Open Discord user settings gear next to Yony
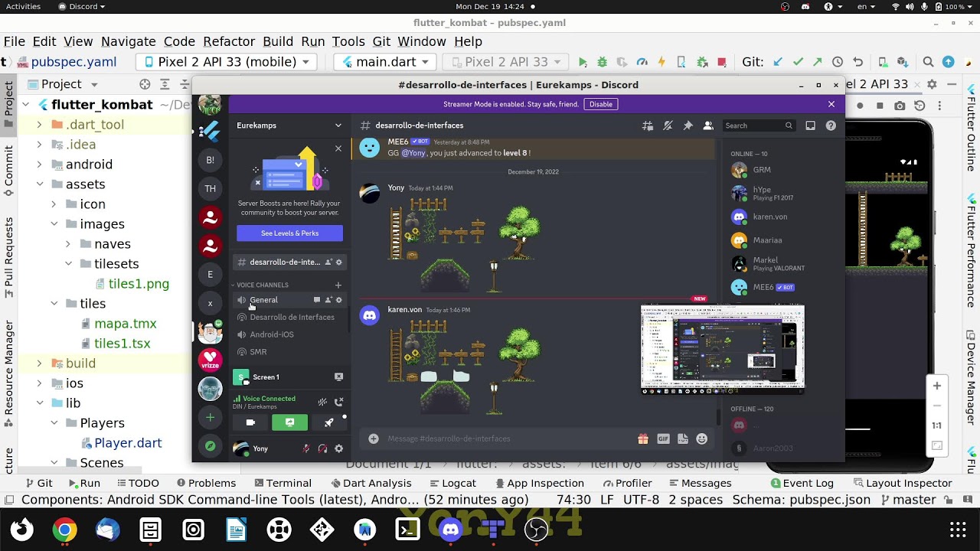Screen dimensions: 980x551 click(x=339, y=448)
